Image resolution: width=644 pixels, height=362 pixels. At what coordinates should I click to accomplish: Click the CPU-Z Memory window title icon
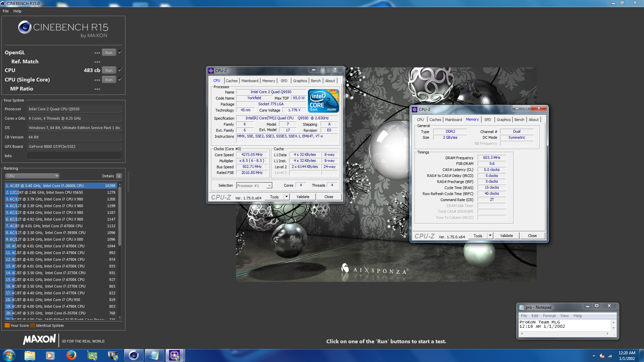(x=415, y=109)
